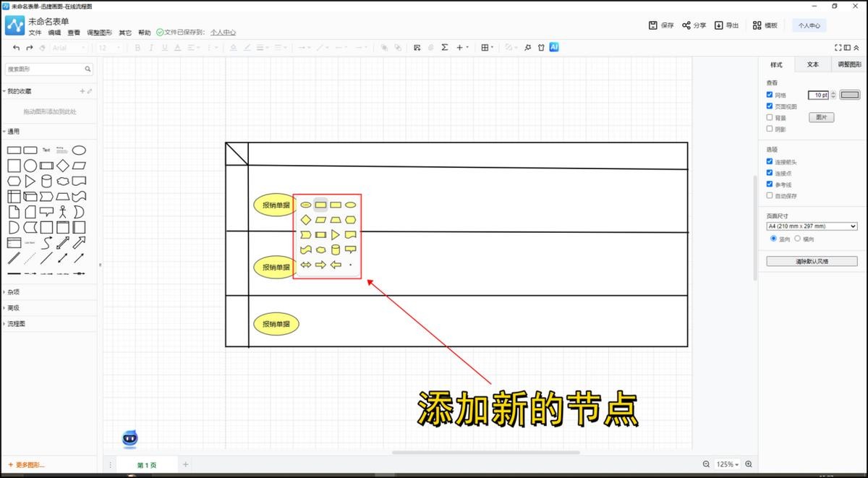Click the grid color swatch beside 10 pt

[849, 95]
